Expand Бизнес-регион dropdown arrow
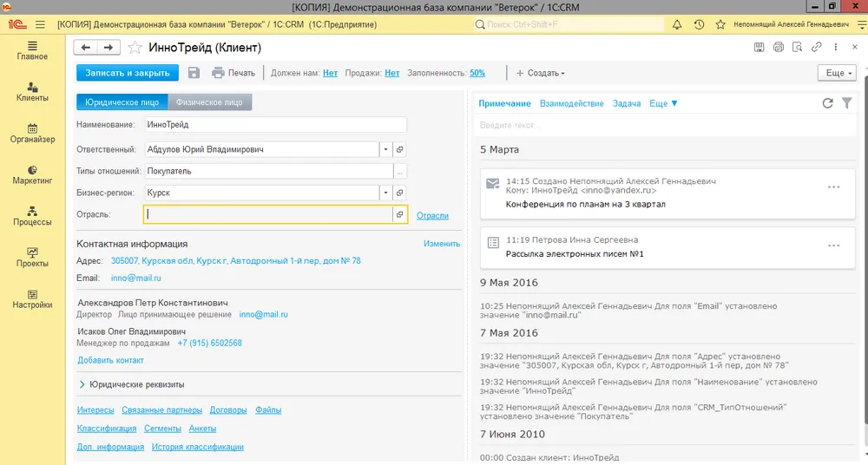 (386, 193)
